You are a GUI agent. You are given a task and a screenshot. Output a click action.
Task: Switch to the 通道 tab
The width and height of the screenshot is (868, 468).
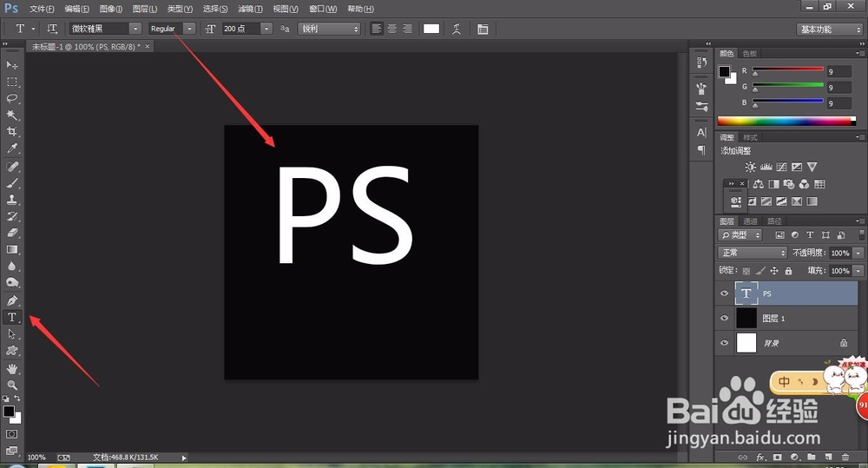pyautogui.click(x=750, y=221)
